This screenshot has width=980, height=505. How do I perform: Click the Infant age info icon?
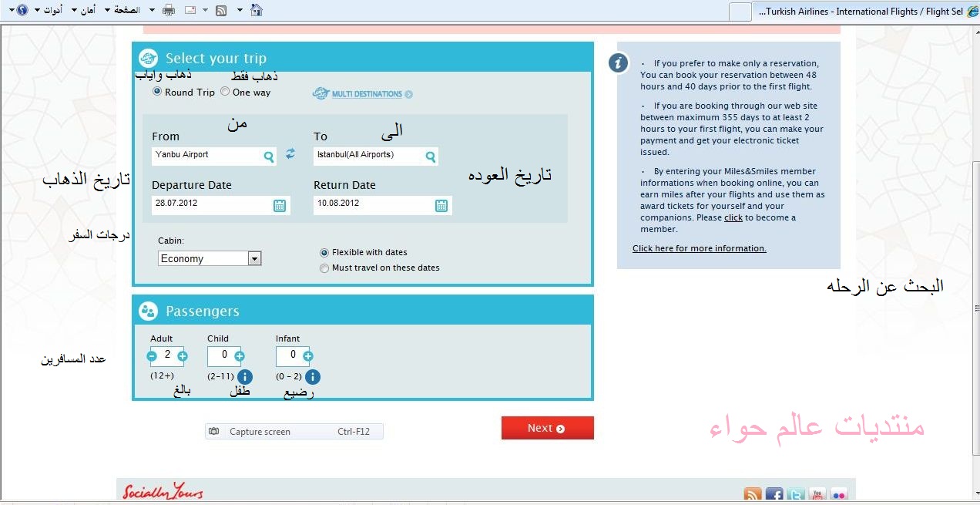tap(312, 377)
